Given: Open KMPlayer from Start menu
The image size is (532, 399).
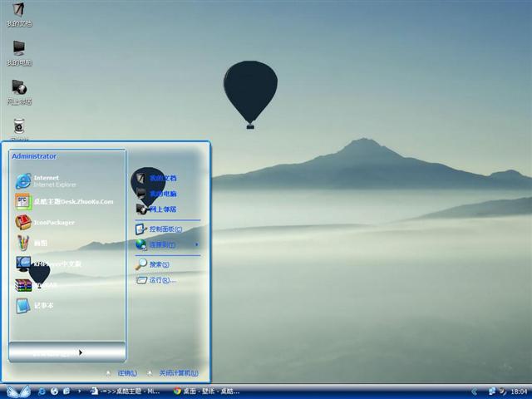Looking at the screenshot, I should click(x=50, y=264).
